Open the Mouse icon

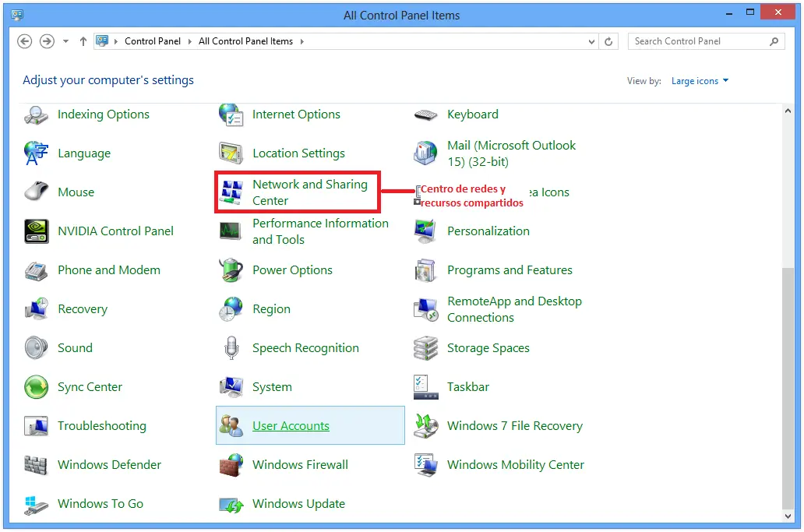36,192
